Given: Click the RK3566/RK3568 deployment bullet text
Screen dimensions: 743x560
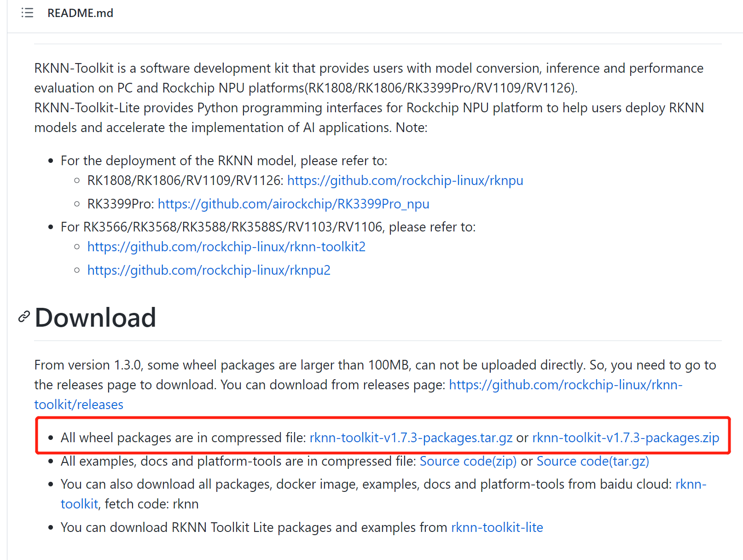Looking at the screenshot, I should coord(268,226).
